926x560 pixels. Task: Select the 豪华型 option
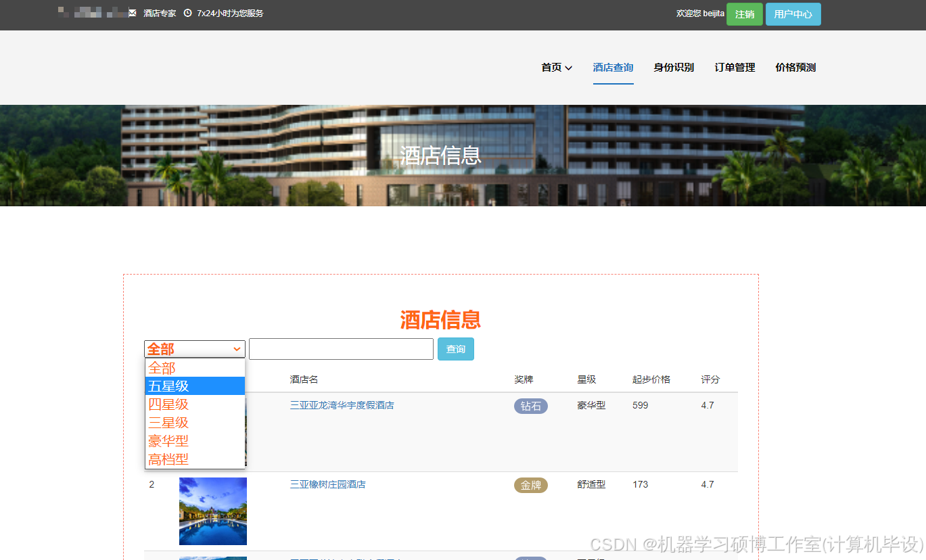tap(168, 440)
